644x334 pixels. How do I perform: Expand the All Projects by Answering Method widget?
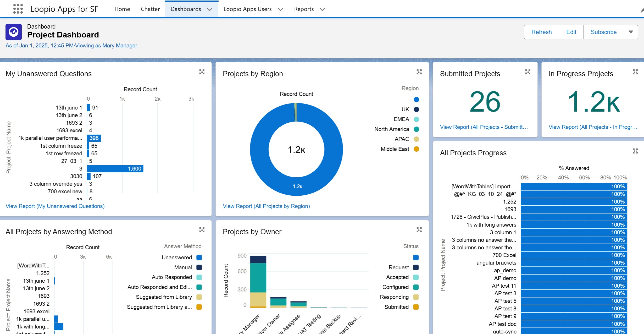[202, 230]
